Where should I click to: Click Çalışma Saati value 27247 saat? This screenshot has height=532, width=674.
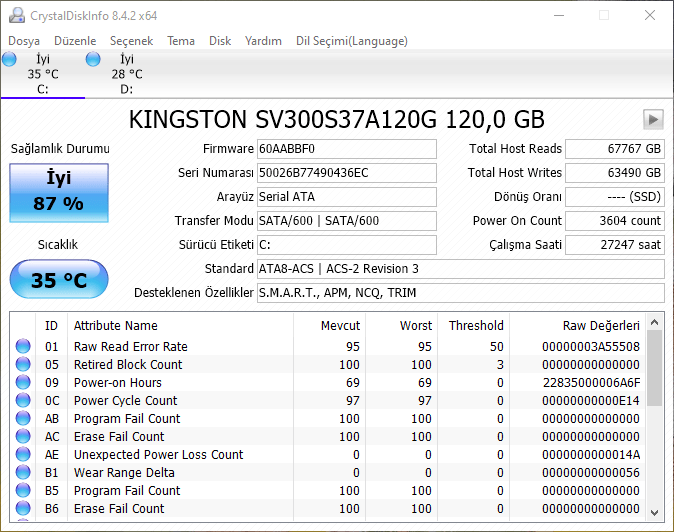coord(615,245)
